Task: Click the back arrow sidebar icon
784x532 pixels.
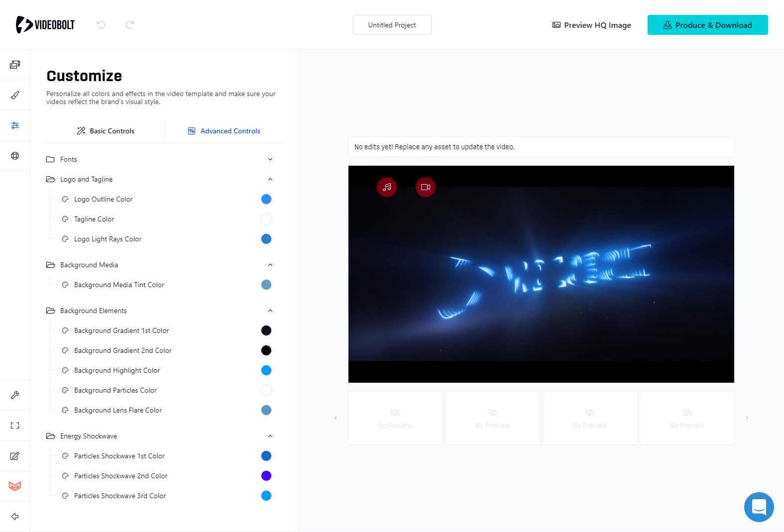Action: point(15,517)
